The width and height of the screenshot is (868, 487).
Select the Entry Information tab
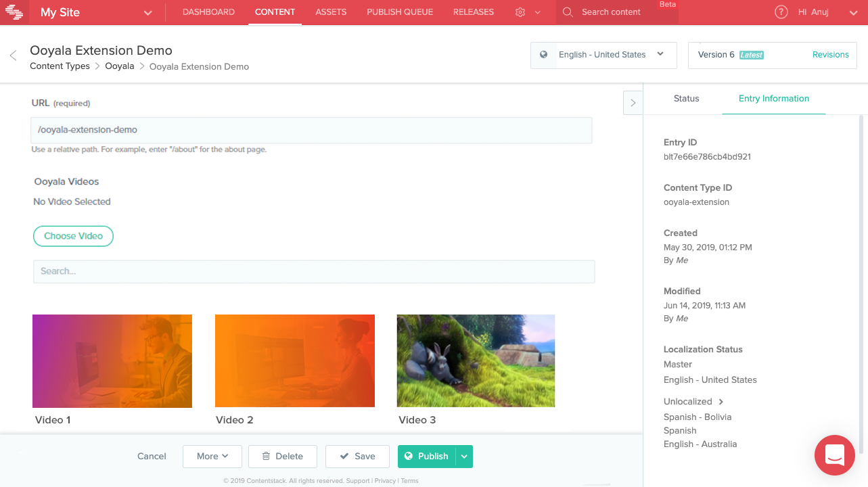click(774, 99)
